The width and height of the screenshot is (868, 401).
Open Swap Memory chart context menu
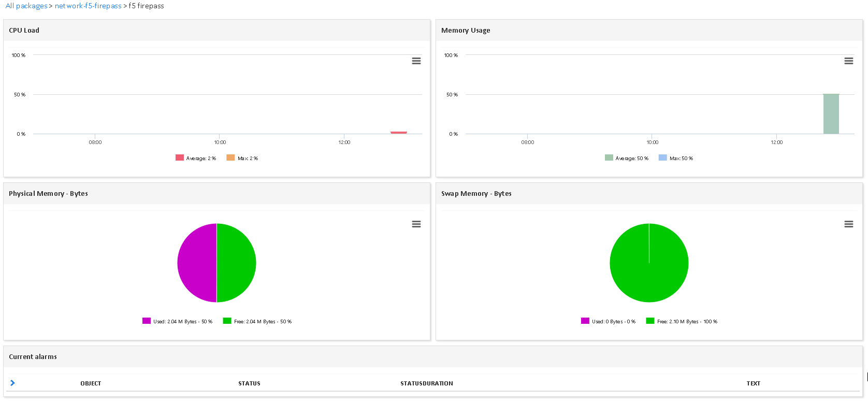[848, 224]
